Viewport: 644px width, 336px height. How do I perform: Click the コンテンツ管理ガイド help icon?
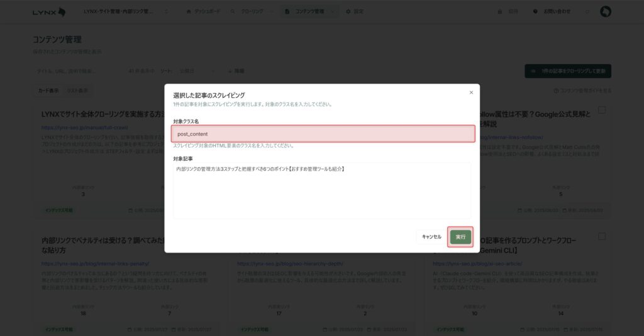[x=556, y=90]
